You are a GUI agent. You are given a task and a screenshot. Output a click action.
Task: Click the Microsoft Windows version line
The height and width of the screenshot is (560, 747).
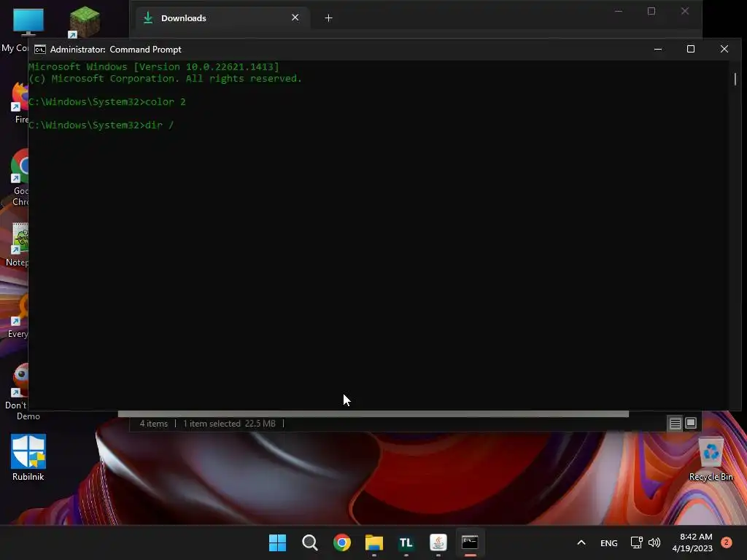(154, 66)
